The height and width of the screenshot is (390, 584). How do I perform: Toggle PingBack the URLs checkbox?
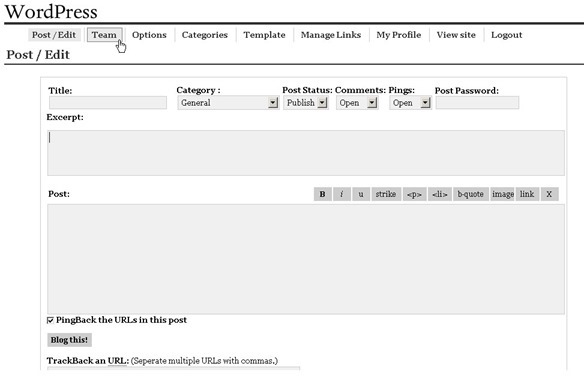[x=50, y=320]
